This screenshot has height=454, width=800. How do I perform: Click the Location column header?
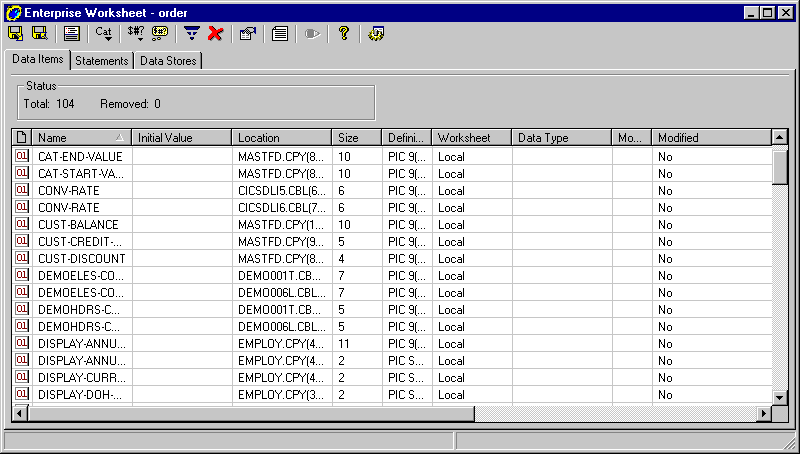pos(282,138)
